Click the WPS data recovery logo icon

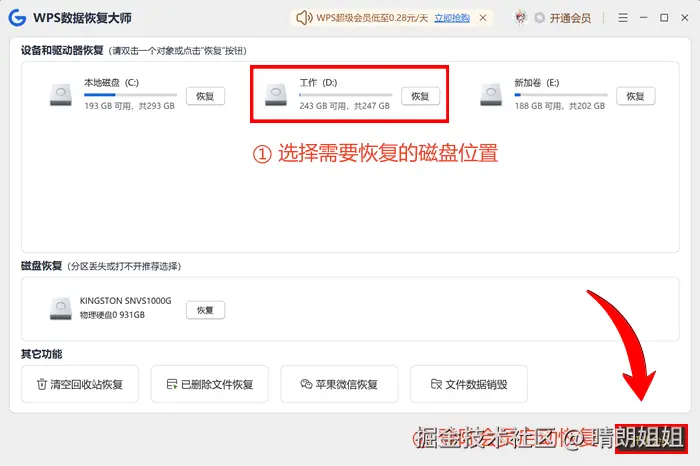click(x=17, y=18)
